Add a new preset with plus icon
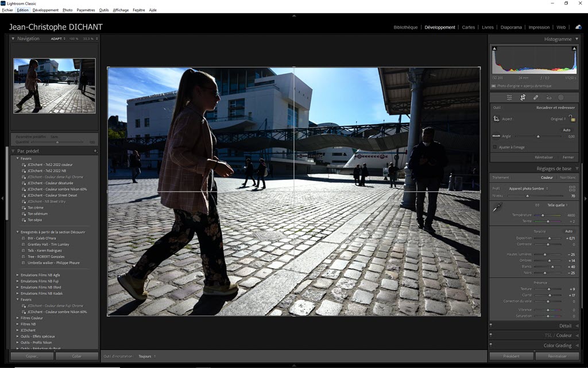The image size is (588, 368). 95,151
